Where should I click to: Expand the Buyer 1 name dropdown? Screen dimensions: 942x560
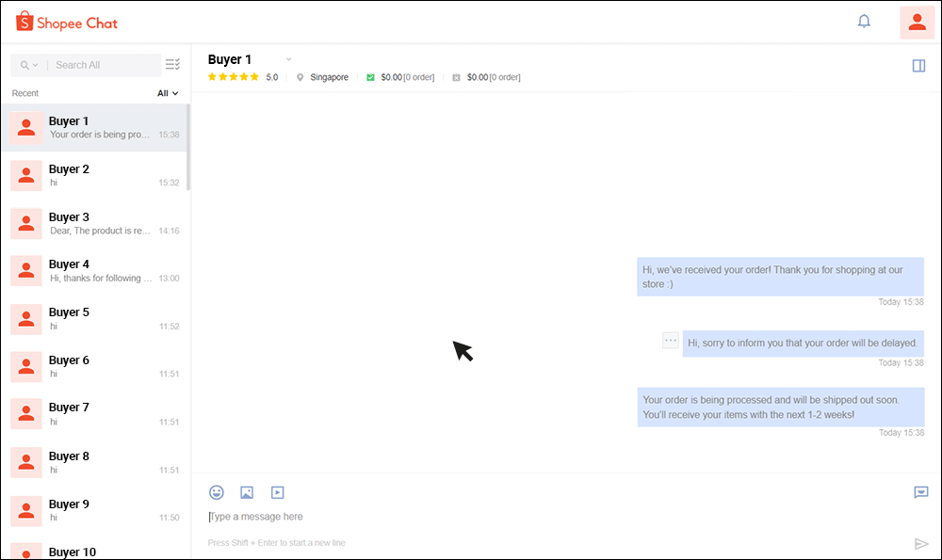coord(288,58)
